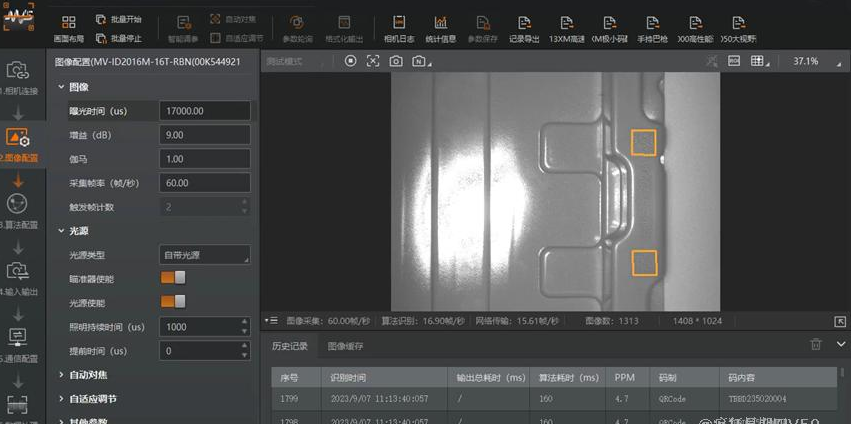Image resolution: width=853 pixels, height=424 pixels.
Task: Toggle the 光源使能 switch
Action: 173,301
